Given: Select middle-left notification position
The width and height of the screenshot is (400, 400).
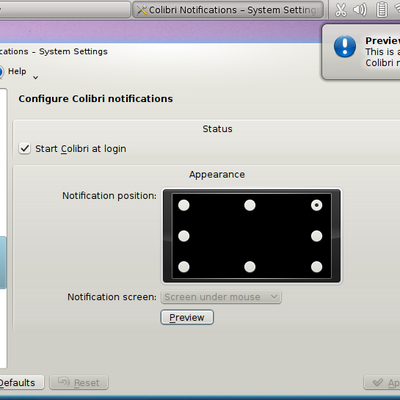Looking at the screenshot, I should (x=184, y=236).
